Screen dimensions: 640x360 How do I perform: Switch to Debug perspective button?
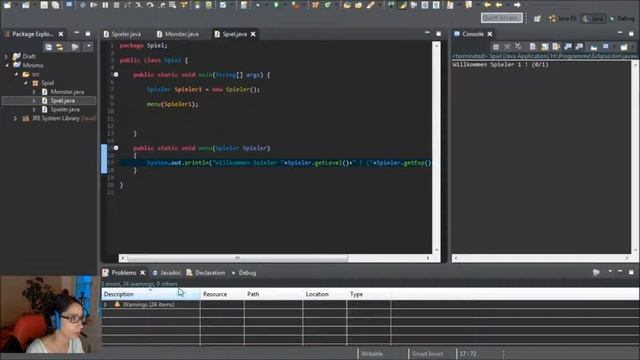(622, 18)
